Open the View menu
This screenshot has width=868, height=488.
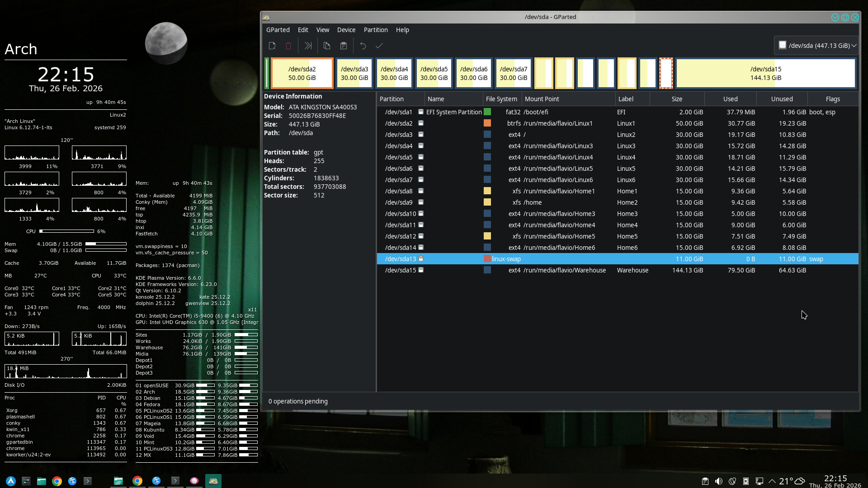[x=322, y=30]
